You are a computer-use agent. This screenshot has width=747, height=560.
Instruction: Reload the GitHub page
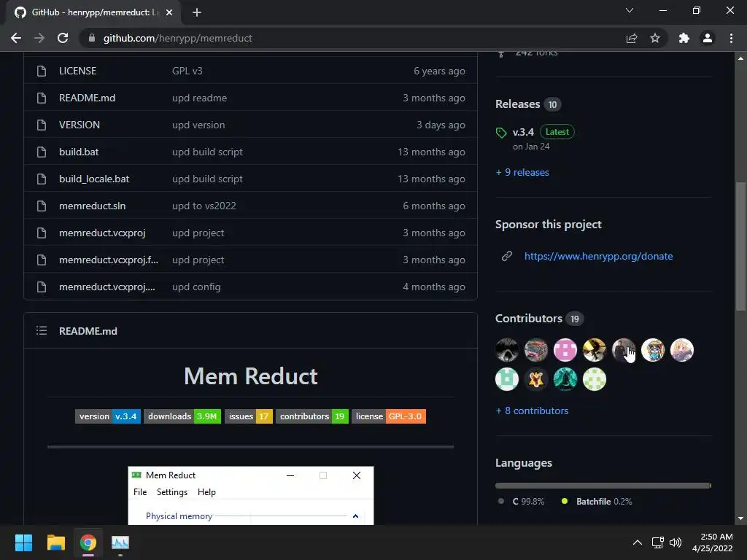point(63,38)
